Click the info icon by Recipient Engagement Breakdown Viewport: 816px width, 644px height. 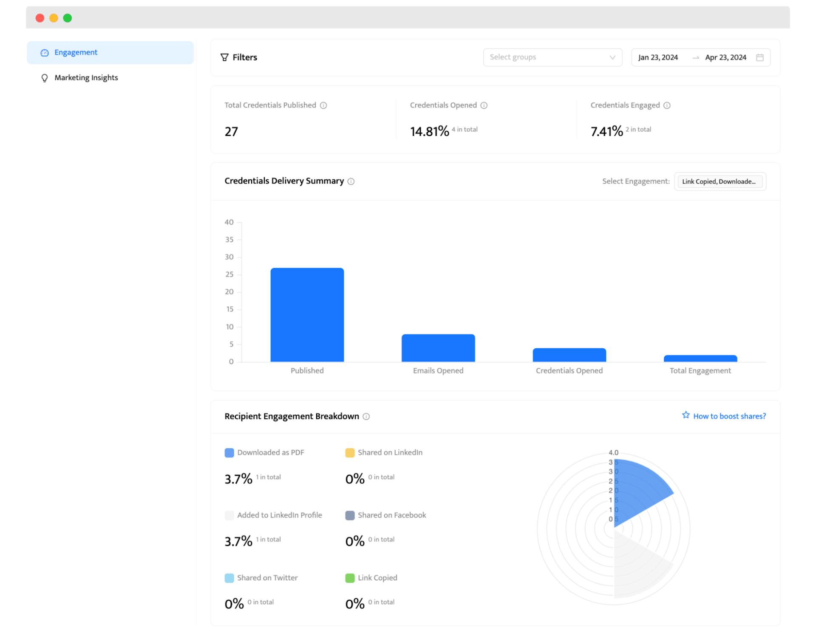(x=366, y=417)
